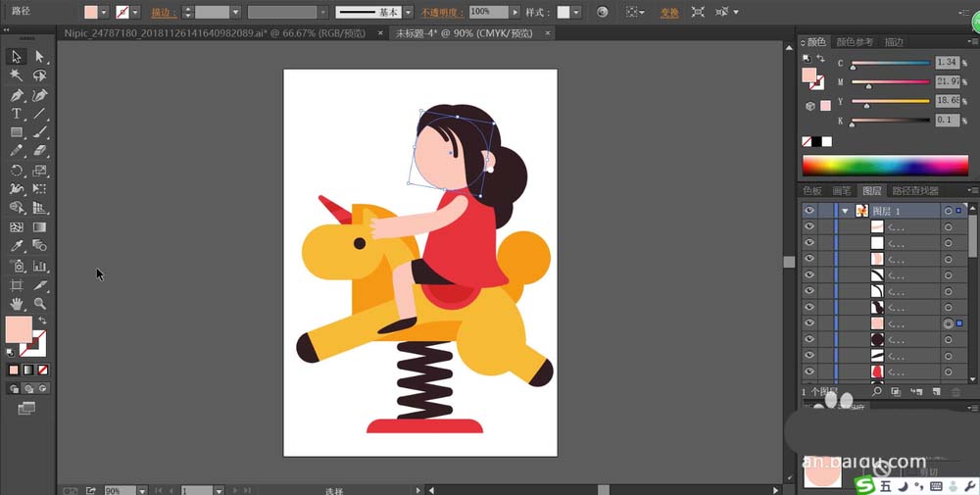
Task: Select the Selection (black arrow) tool
Action: point(17,57)
